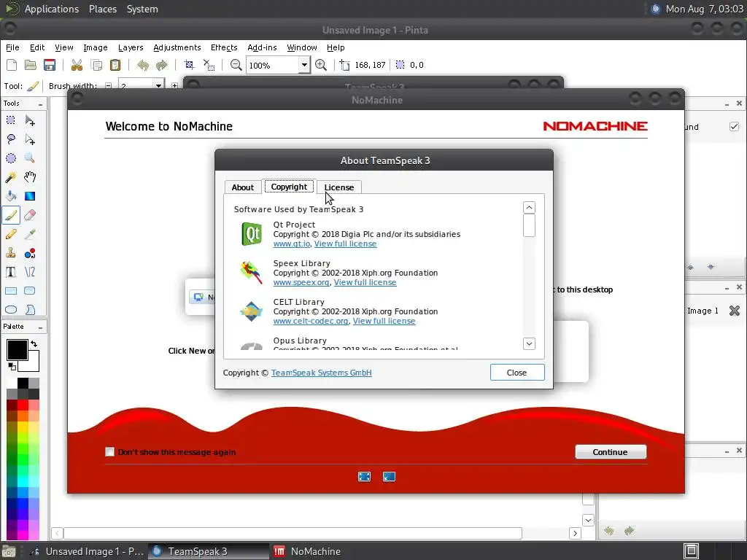Viewport: 747px width, 560px height.
Task: Choose the Pencil tool
Action: tap(10, 234)
